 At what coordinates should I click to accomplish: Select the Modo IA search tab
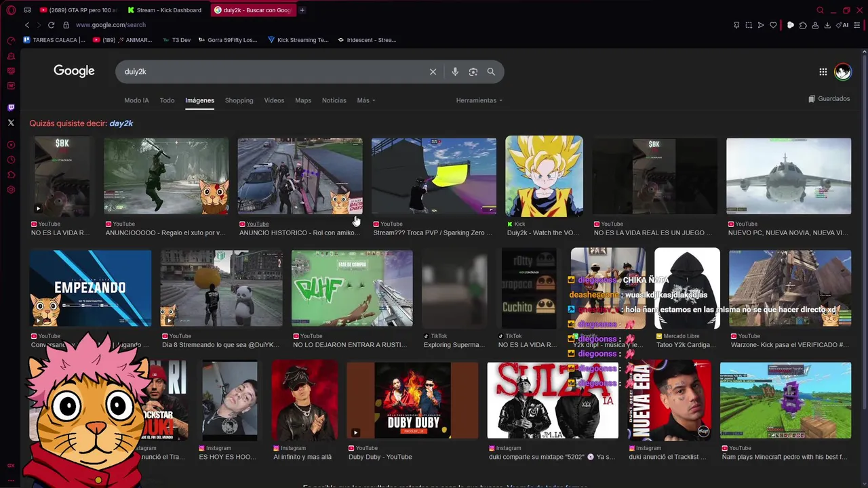click(x=136, y=100)
